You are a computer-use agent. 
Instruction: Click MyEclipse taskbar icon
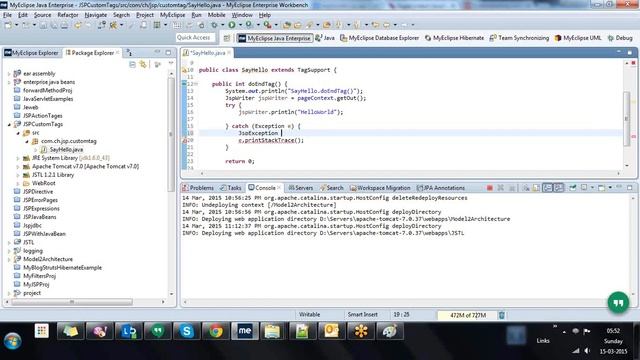point(245,331)
